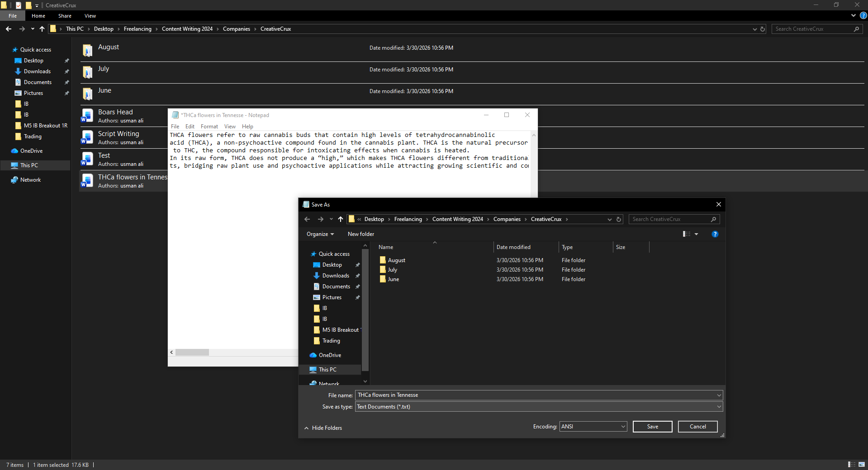The image size is (868, 470).
Task: Click the Save button
Action: click(653, 427)
